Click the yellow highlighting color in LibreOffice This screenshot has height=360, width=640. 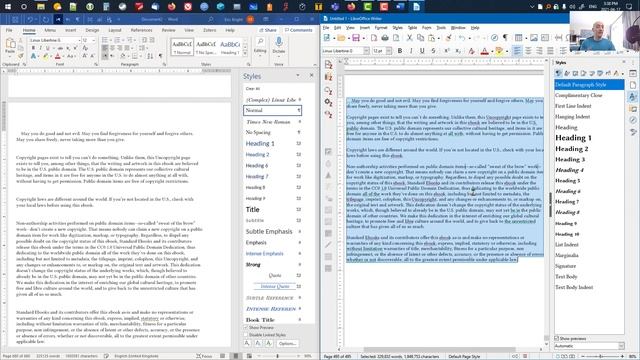tap(499, 51)
